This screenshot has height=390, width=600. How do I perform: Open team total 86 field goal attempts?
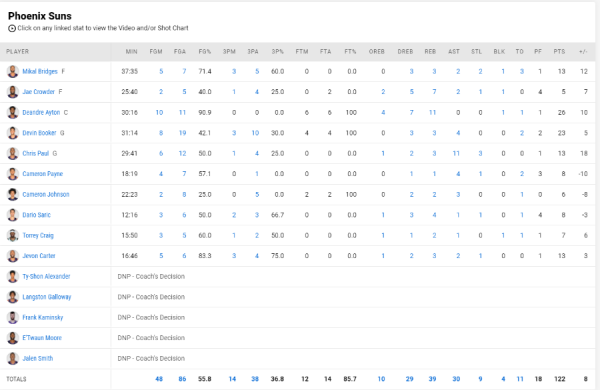(x=183, y=379)
